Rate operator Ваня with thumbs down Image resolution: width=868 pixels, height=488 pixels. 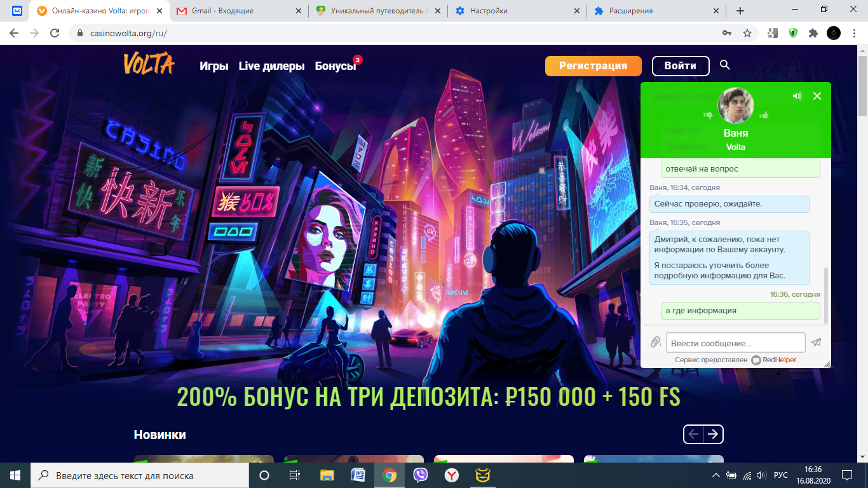point(708,116)
